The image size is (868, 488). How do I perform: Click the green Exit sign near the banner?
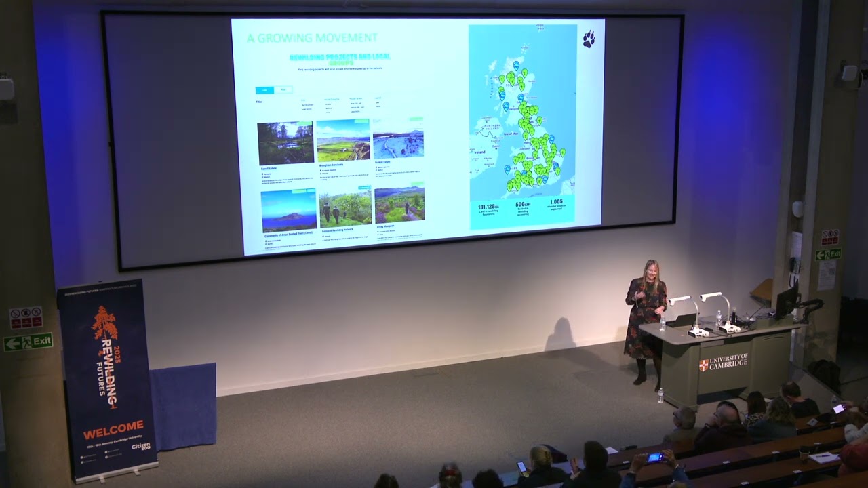tap(28, 342)
